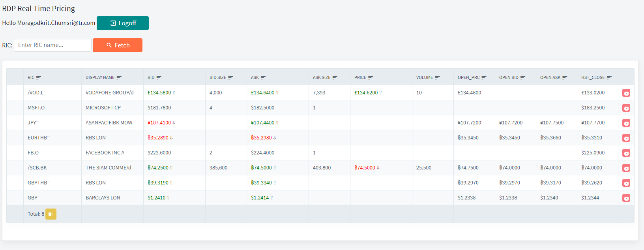Click the ¥107.7500 open ask value
This screenshot has height=250, width=644.
click(x=552, y=123)
